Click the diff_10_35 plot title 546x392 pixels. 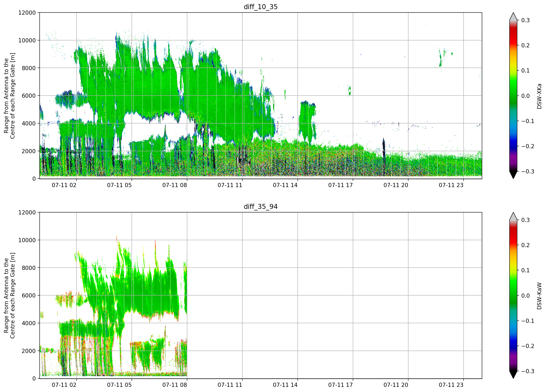pyautogui.click(x=260, y=7)
